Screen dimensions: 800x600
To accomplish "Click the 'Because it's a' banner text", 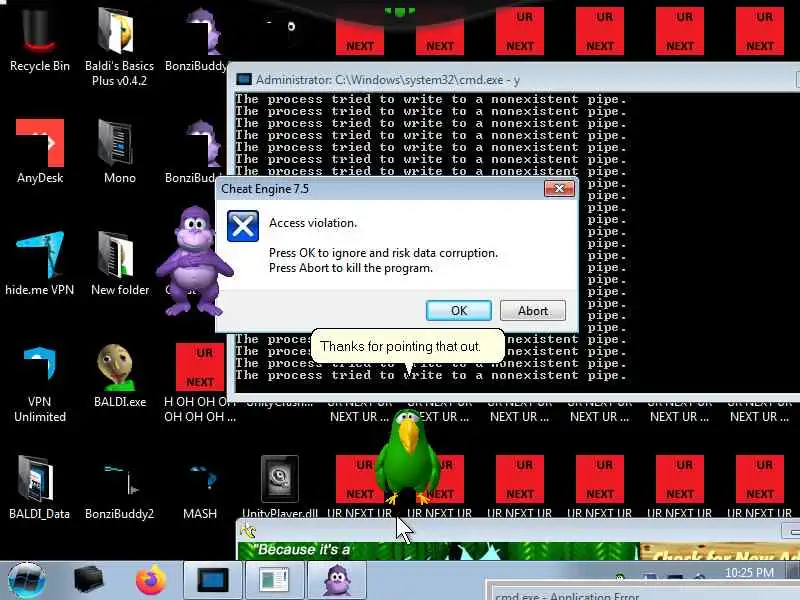I will 303,549.
